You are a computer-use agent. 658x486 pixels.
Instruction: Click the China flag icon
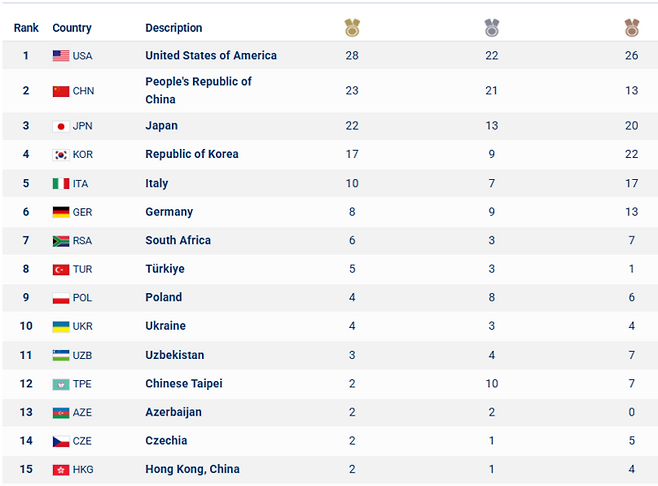click(61, 91)
